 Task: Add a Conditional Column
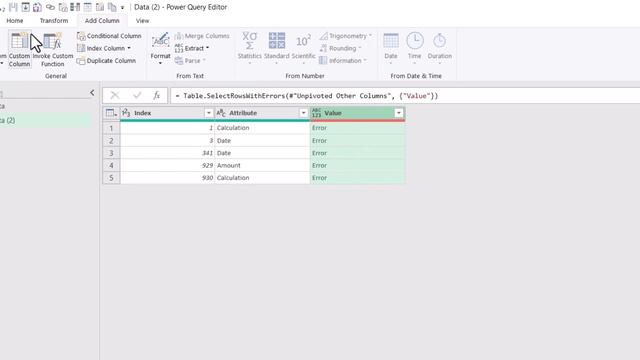109,36
